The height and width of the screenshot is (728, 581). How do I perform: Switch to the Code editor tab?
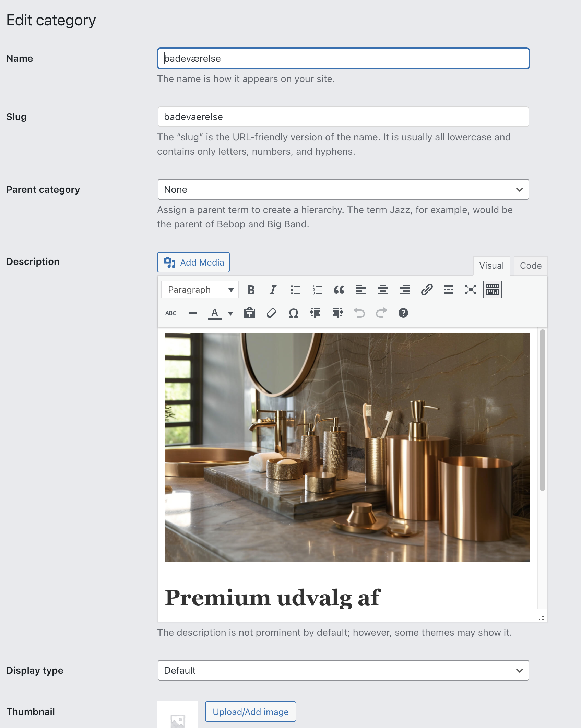click(x=531, y=266)
